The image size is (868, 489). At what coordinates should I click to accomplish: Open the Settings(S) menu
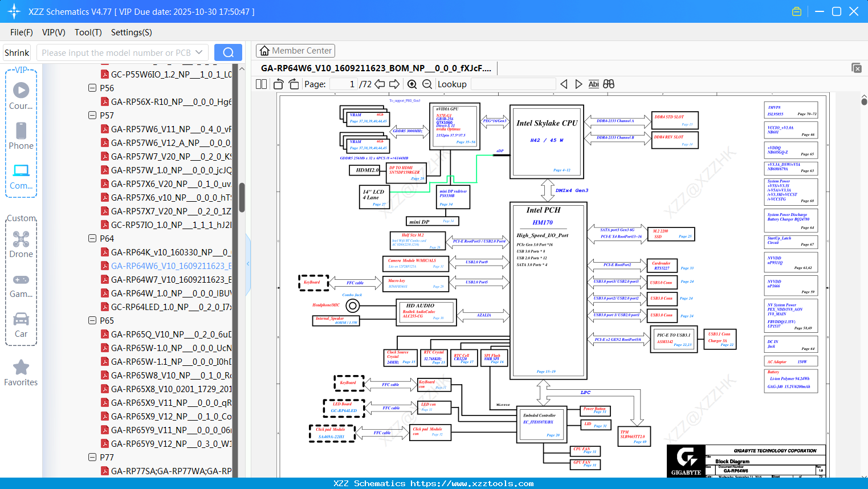tap(132, 32)
